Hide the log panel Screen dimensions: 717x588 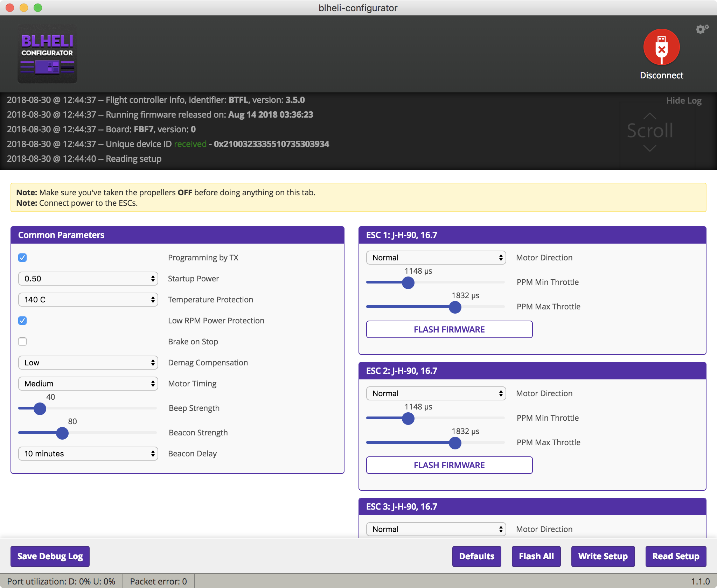coord(683,101)
